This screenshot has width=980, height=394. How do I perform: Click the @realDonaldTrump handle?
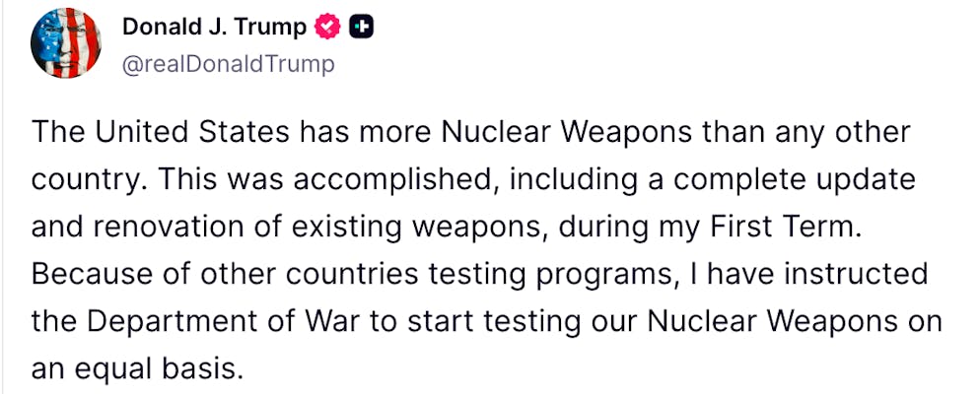[228, 65]
